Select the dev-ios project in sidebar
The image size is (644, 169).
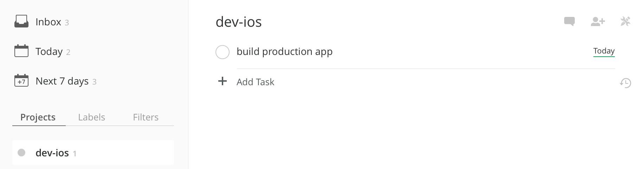pos(93,152)
